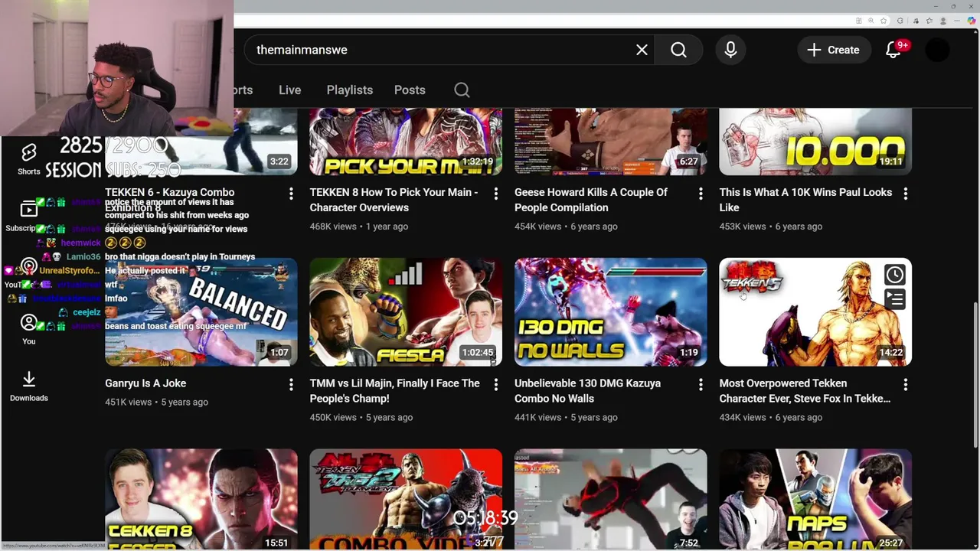980x551 pixels.
Task: Switch to the Playlists tab
Action: pyautogui.click(x=349, y=90)
